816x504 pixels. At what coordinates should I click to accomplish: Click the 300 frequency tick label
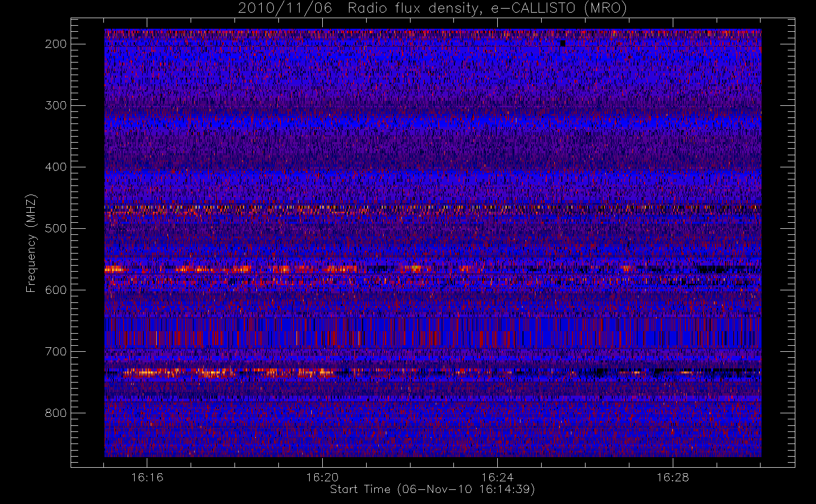click(x=56, y=105)
